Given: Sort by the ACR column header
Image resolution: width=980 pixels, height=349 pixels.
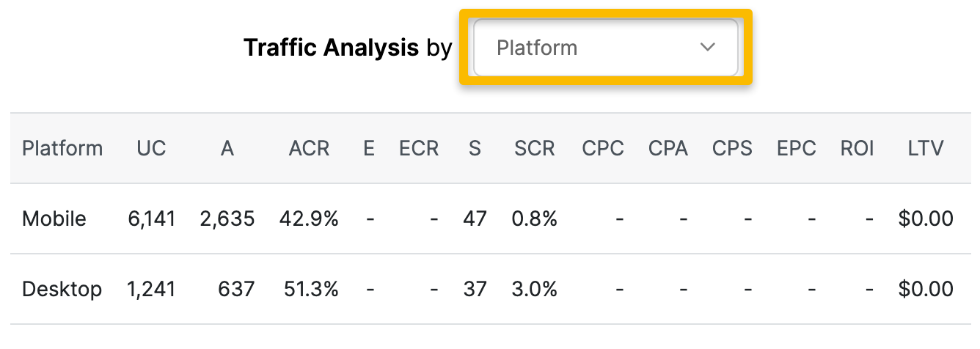Looking at the screenshot, I should point(309,148).
